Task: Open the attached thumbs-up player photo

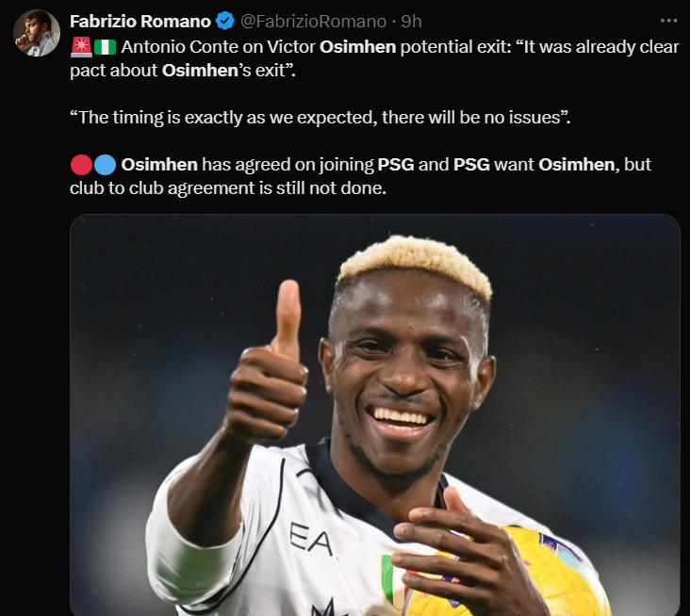Action: point(375,415)
